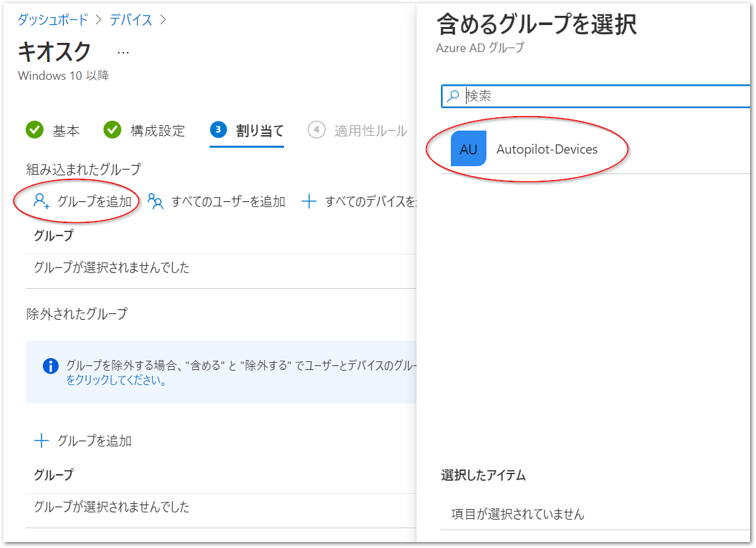This screenshot has width=756, height=548.
Task: Click the AU avatar for Autopilot-Devices
Action: coord(468,149)
